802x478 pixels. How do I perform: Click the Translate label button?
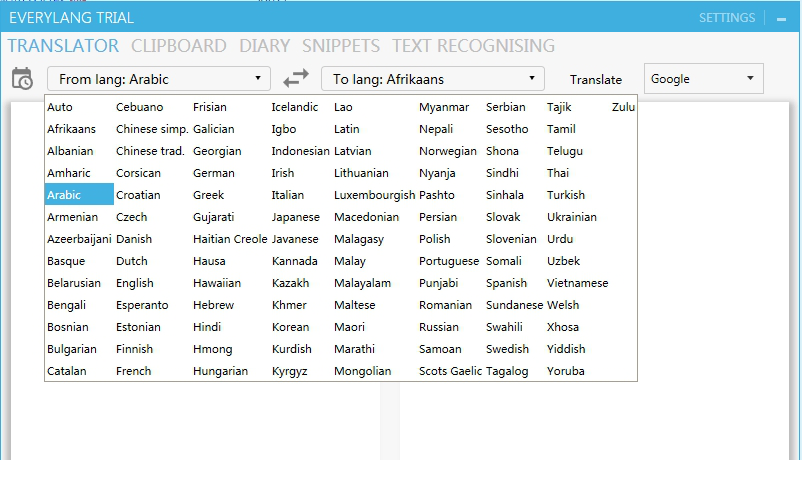[x=596, y=80]
